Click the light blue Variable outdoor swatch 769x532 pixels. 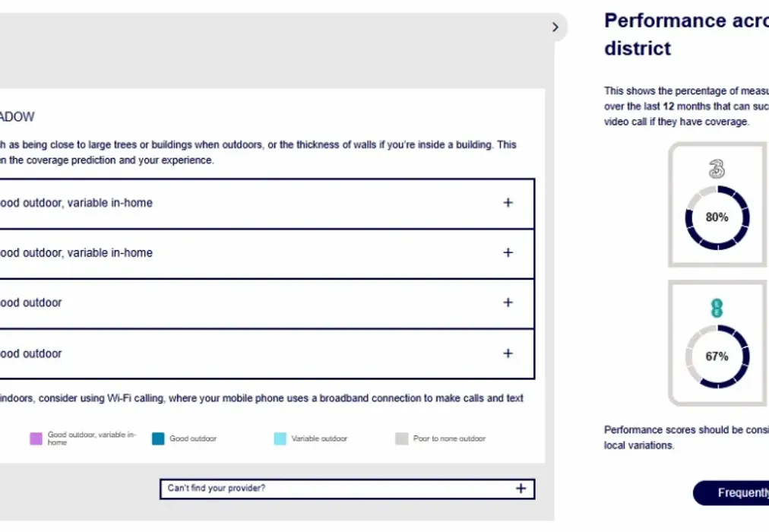click(x=280, y=439)
